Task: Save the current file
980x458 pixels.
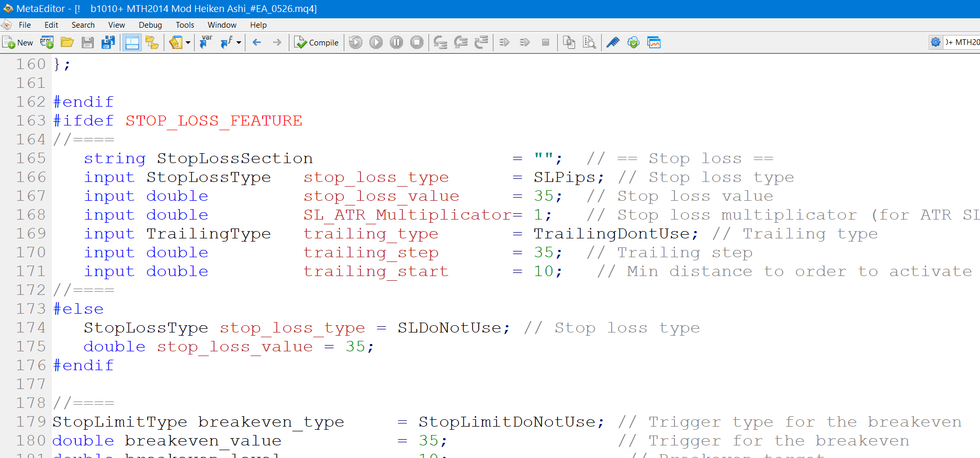Action: (87, 42)
